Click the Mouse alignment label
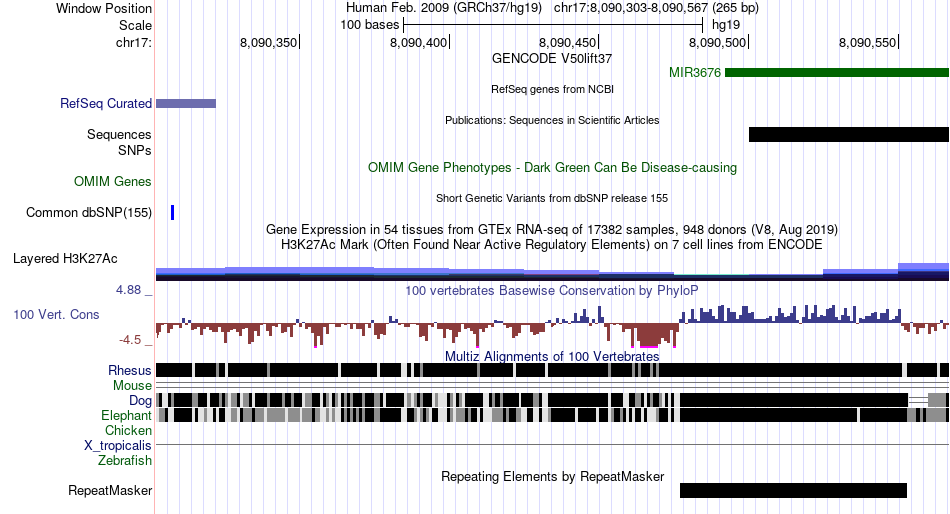The height and width of the screenshot is (514, 950). (132, 386)
